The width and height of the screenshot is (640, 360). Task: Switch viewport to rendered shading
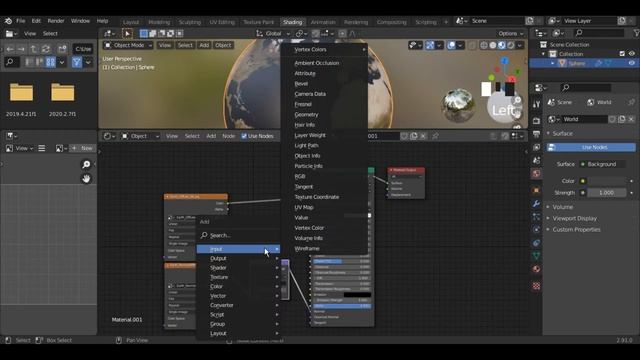point(511,45)
